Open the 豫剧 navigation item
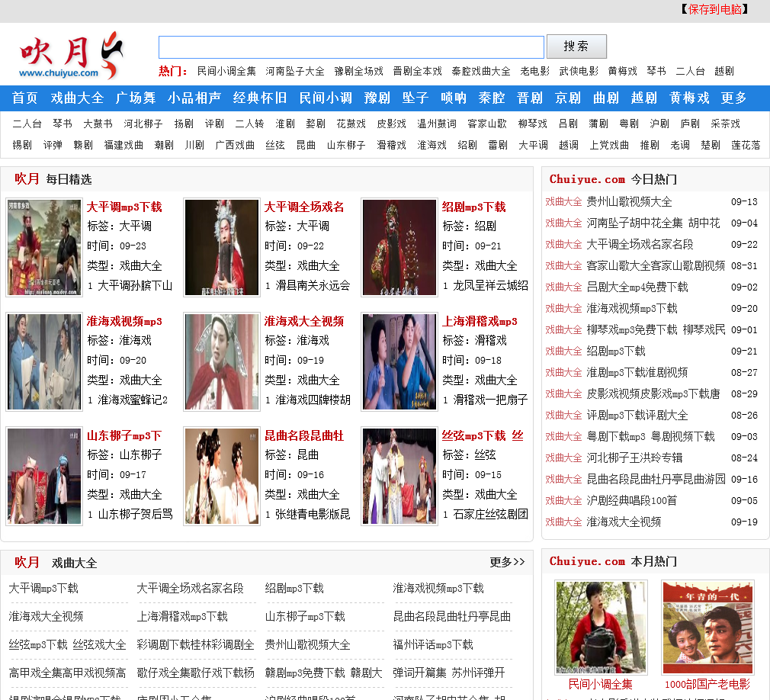770x700 pixels. (x=377, y=98)
